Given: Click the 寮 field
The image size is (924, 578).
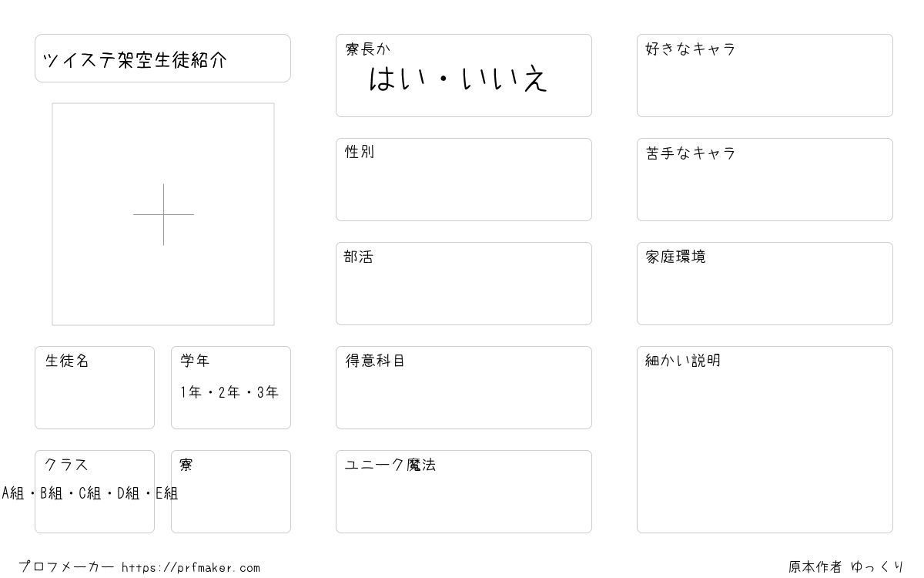Looking at the screenshot, I should [231, 492].
